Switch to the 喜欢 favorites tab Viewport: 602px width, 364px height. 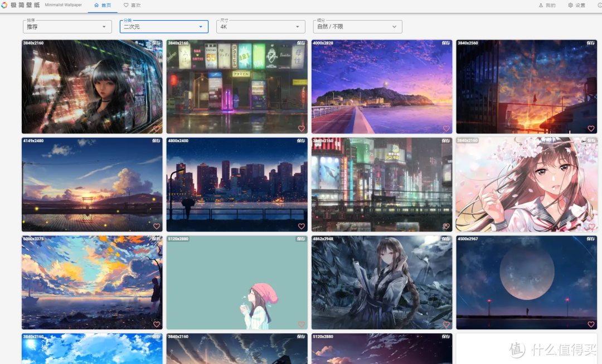pos(132,6)
